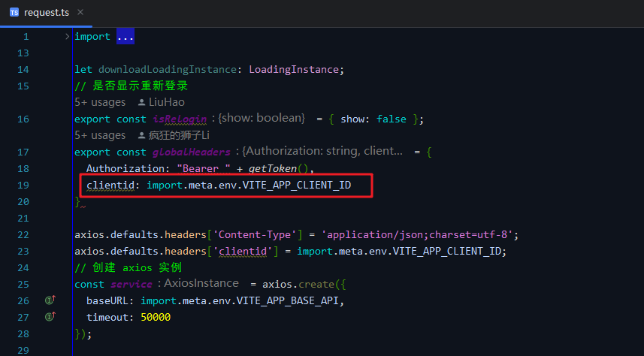Click line number 14 in the gutter
Screen dimensions: 644x356
[23, 69]
